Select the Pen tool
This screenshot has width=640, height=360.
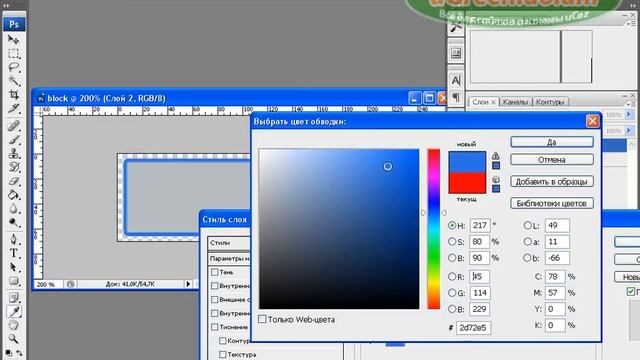click(x=13, y=239)
